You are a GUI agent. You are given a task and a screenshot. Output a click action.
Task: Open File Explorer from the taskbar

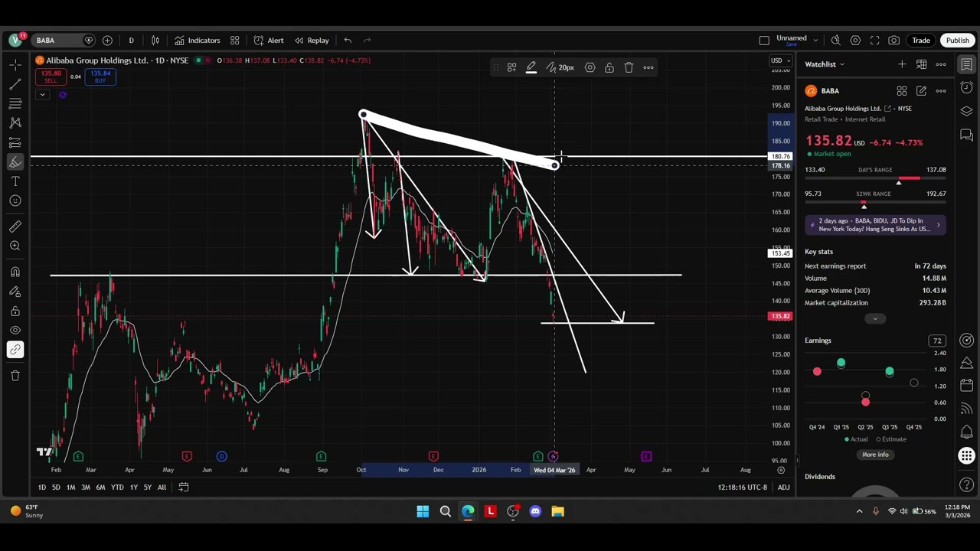tap(557, 511)
